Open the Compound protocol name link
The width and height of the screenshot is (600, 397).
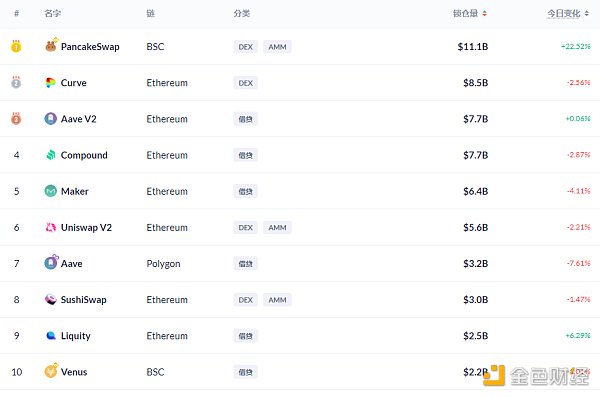coord(84,155)
